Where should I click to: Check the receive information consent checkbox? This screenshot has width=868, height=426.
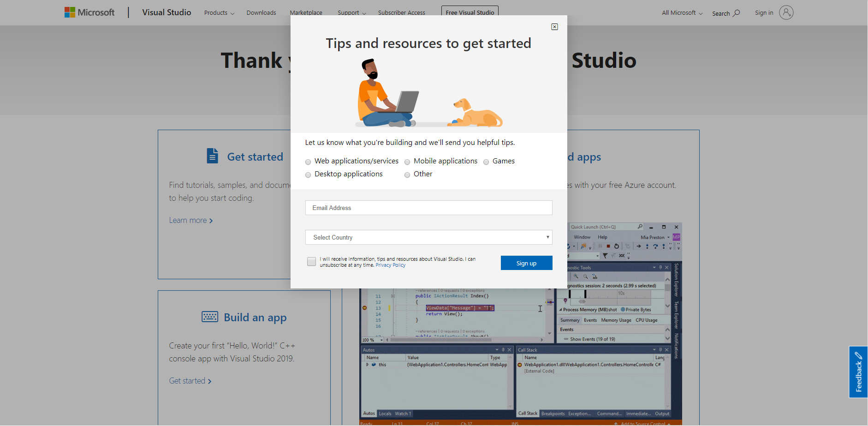coord(312,262)
